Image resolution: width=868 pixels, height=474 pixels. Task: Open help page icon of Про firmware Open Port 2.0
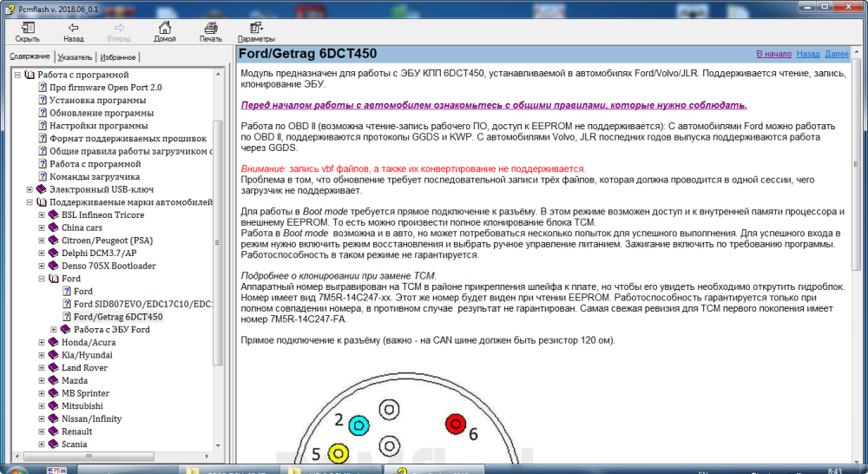click(43, 87)
